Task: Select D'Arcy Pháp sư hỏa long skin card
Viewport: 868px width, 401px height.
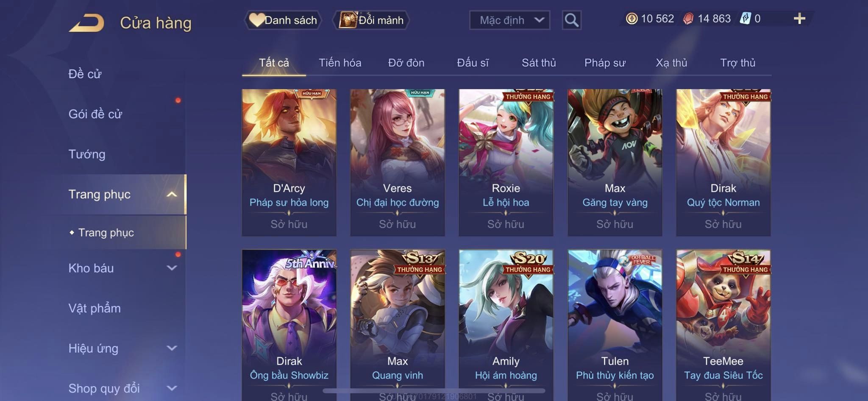Action: click(x=289, y=162)
